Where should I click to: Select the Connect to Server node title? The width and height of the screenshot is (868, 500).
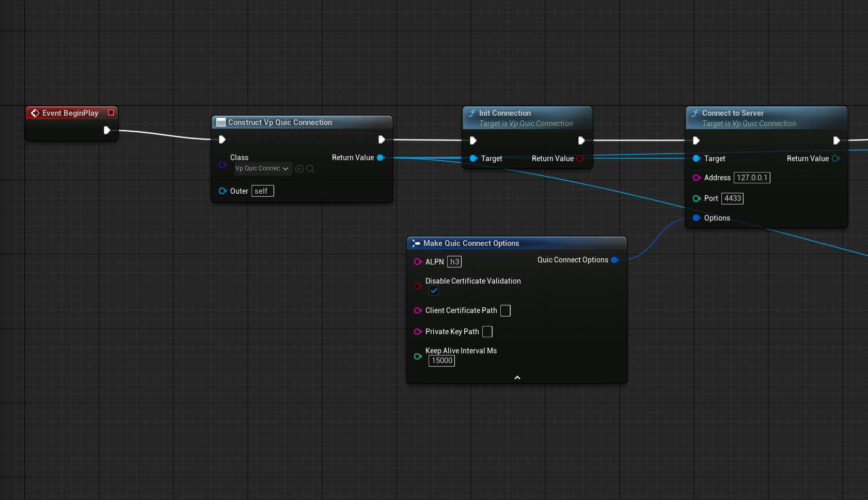[732, 113]
